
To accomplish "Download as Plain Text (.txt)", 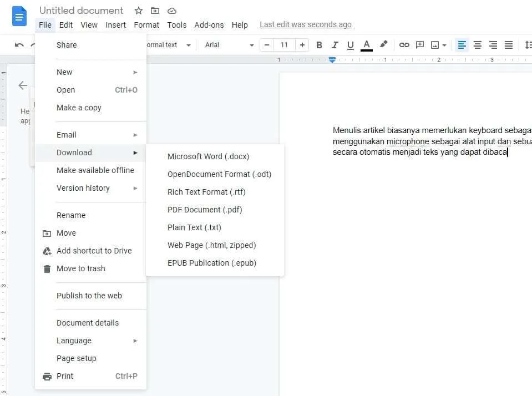I will [x=215, y=227].
